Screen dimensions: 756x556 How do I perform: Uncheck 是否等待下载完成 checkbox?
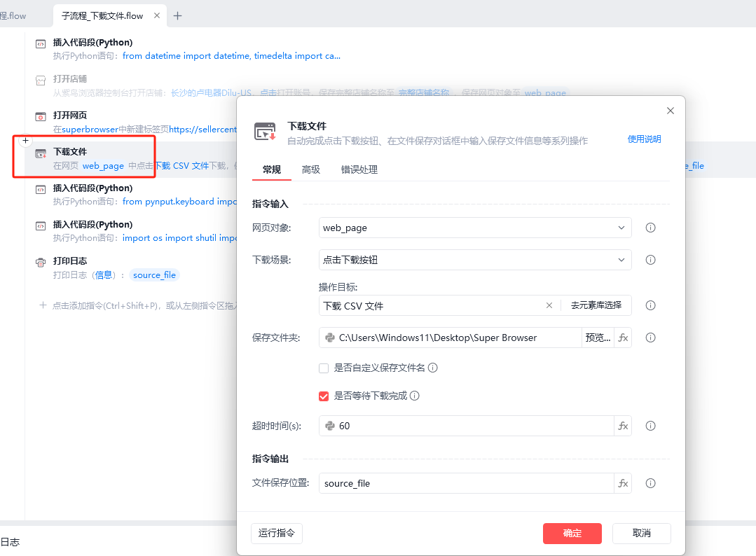pos(324,396)
